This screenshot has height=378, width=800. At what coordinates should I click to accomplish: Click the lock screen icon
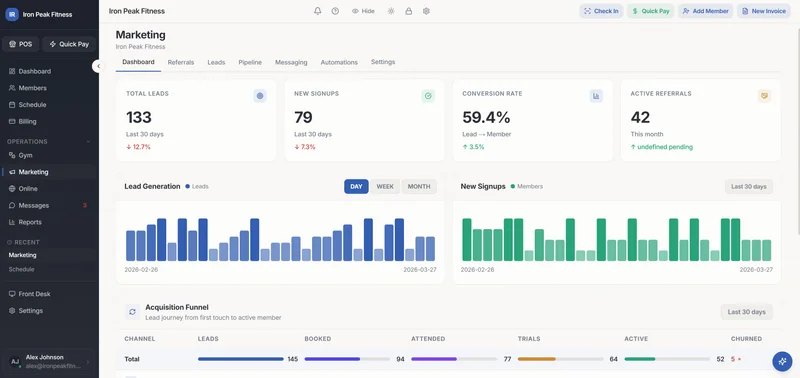point(409,11)
